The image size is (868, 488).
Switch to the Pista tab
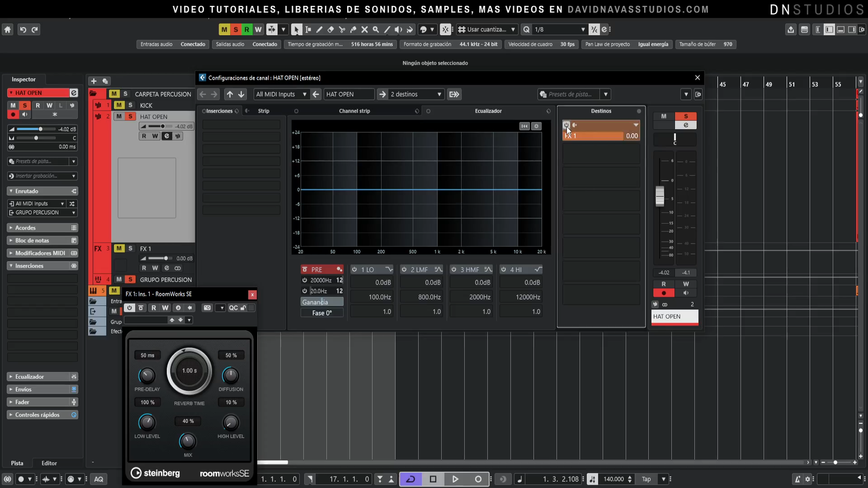(x=17, y=463)
